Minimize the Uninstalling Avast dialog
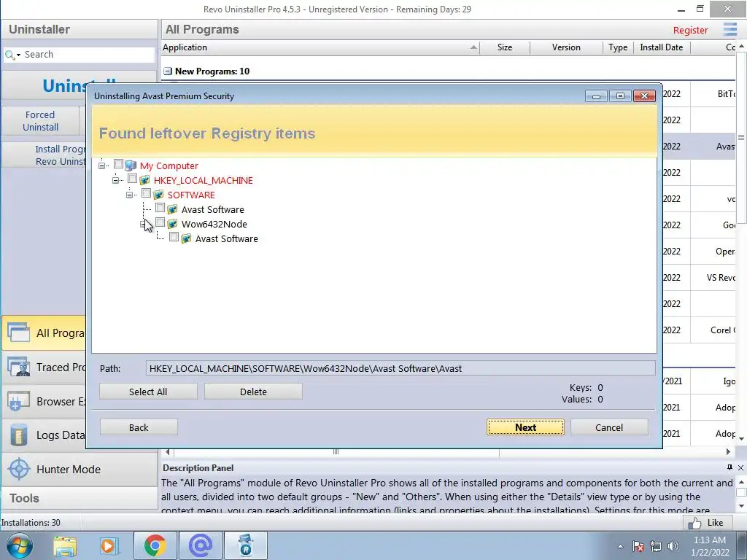 [596, 96]
